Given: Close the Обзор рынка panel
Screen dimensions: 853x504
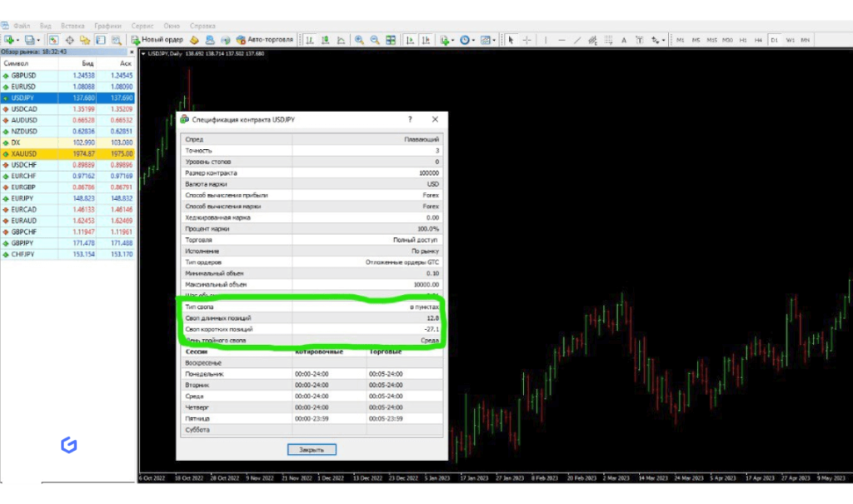Looking at the screenshot, I should 132,52.
